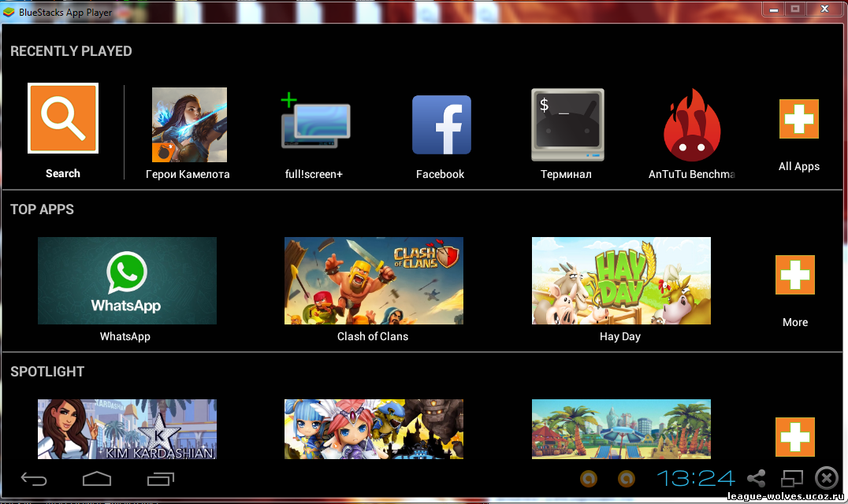Image resolution: width=848 pixels, height=504 pixels.
Task: Click the Герои Камелота label
Action: pos(188,174)
